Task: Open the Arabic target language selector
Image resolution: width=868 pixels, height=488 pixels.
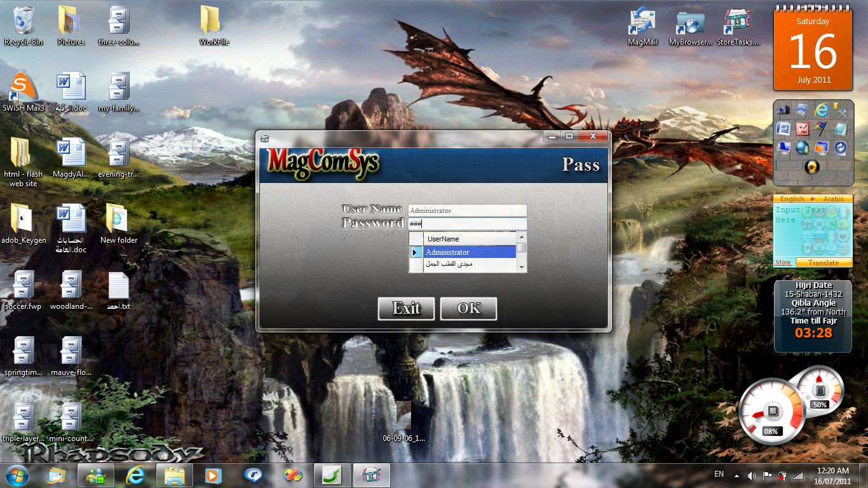Action: [x=834, y=199]
